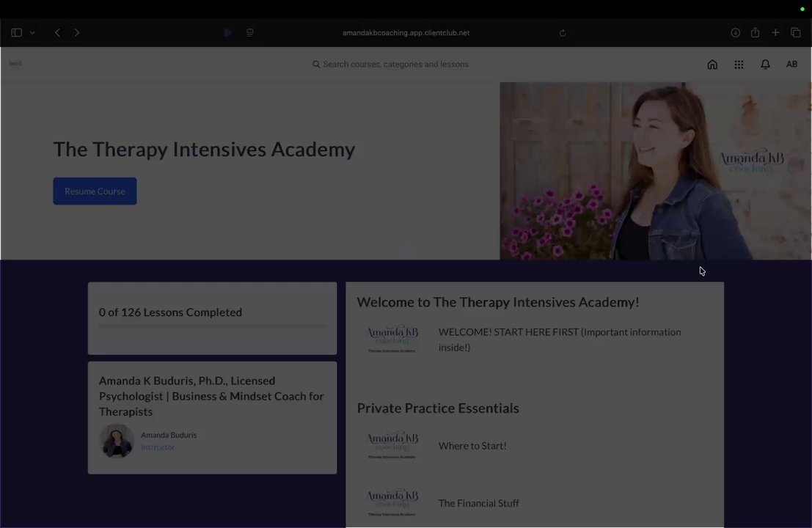Go forward to the next page
This screenshot has width=812, height=528.
click(x=76, y=32)
